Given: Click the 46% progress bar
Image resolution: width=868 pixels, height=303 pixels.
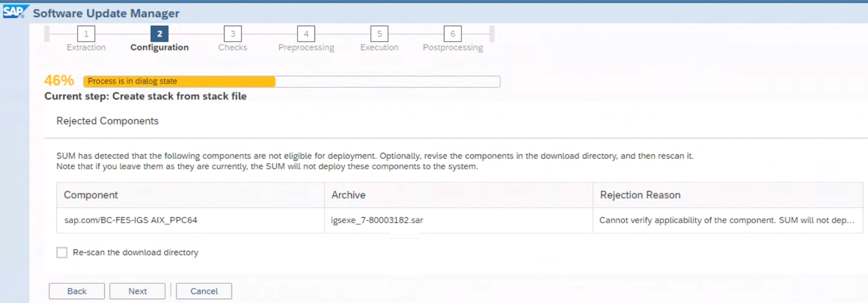Looking at the screenshot, I should point(292,81).
